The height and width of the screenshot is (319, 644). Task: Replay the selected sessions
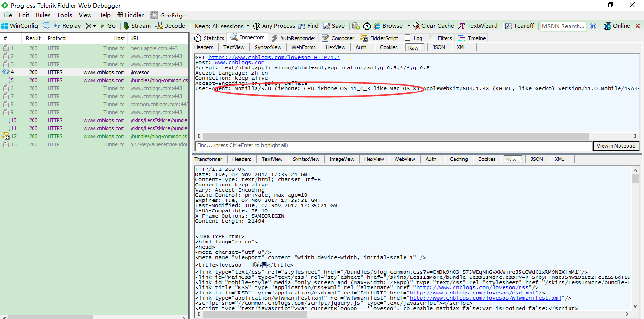tap(67, 26)
